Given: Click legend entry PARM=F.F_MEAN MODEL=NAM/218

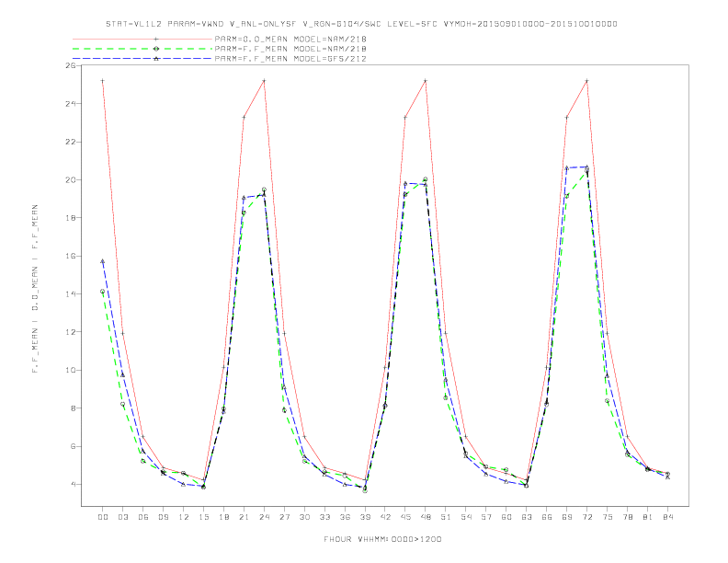Looking at the screenshot, I should click(x=290, y=49).
